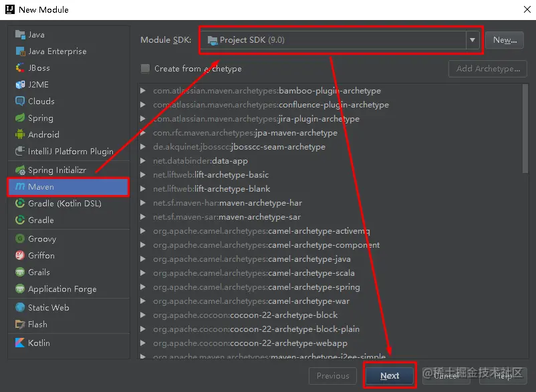Select IntelliJ Platform Plugin icon

tap(20, 151)
